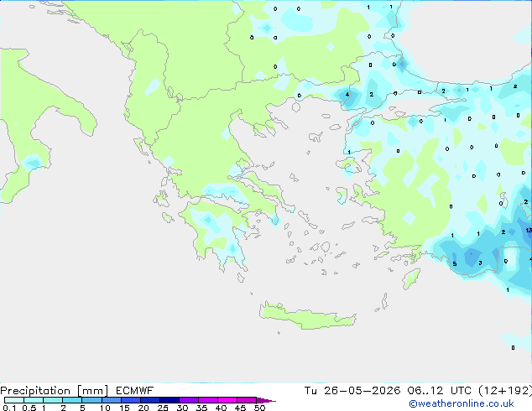Select the 35–40 mm violet legend swatch
Screen dimensions: 532x411
(208, 400)
